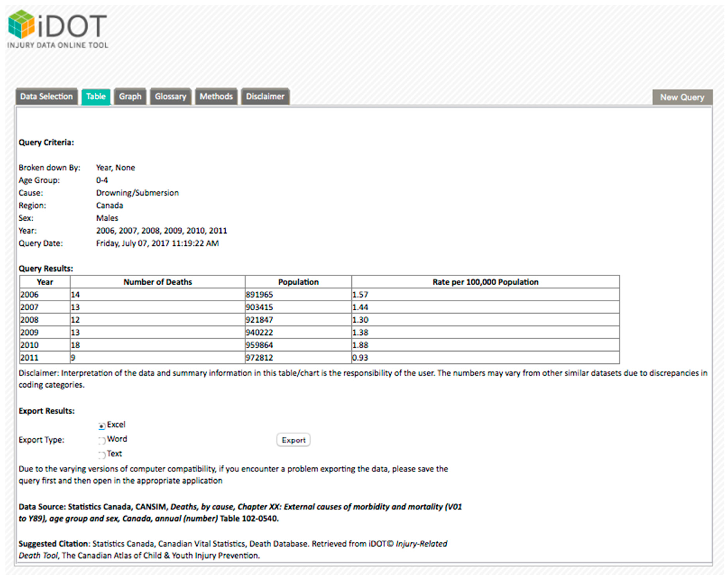The height and width of the screenshot is (581, 728).
Task: Select the Word export radio button
Action: coord(102,441)
